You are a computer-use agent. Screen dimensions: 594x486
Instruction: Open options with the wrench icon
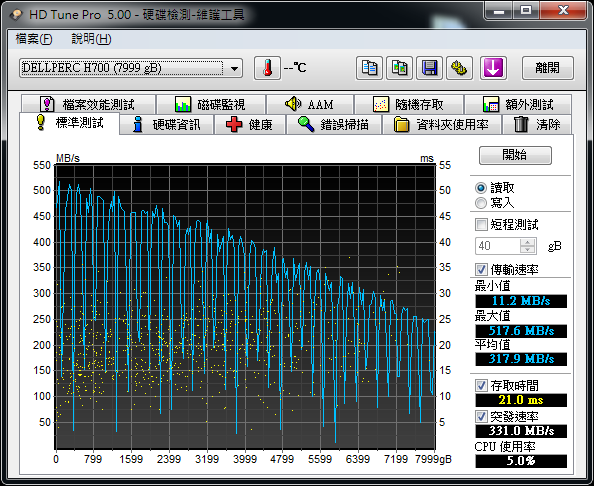click(460, 68)
